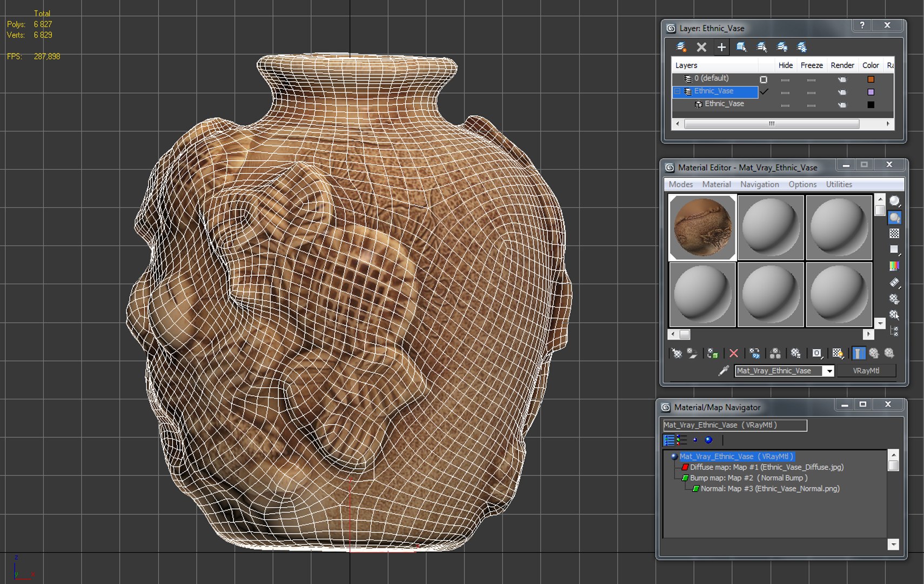The image size is (924, 584).
Task: Click orange color swatch of 0 (default) layer
Action: pos(871,79)
